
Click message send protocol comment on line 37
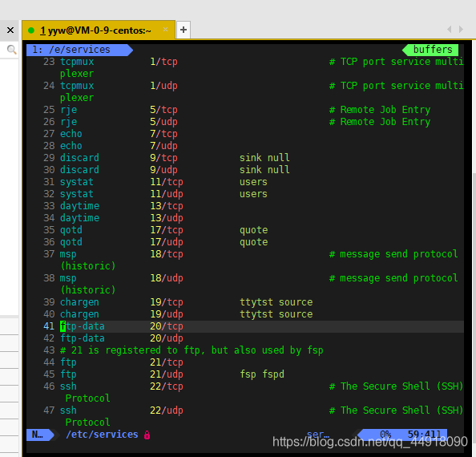(393, 254)
